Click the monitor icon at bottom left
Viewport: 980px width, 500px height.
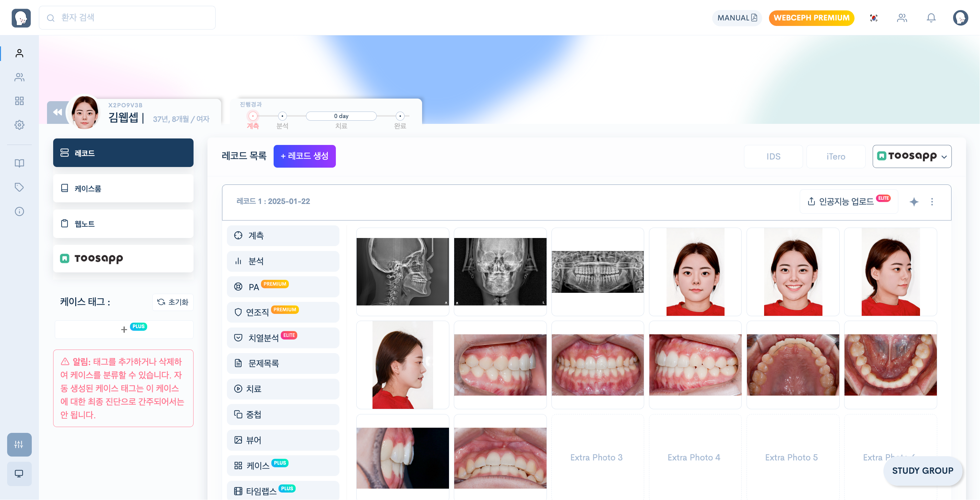[19, 474]
